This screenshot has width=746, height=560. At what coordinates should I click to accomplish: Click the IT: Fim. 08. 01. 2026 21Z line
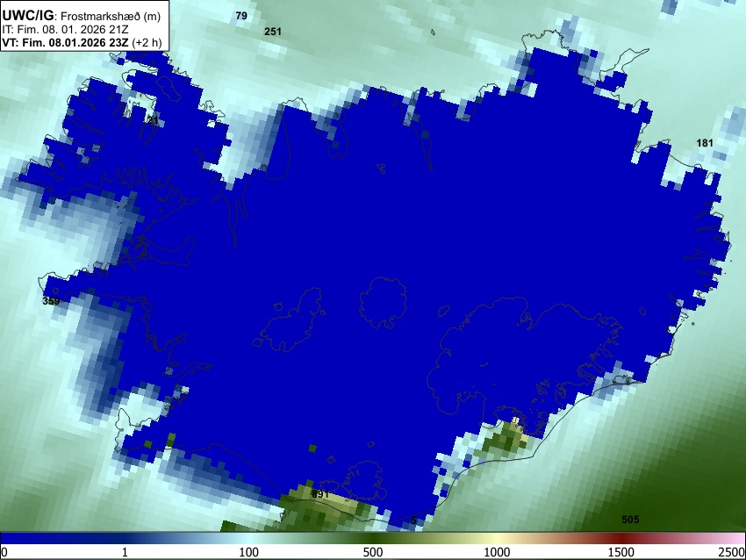coord(65,30)
